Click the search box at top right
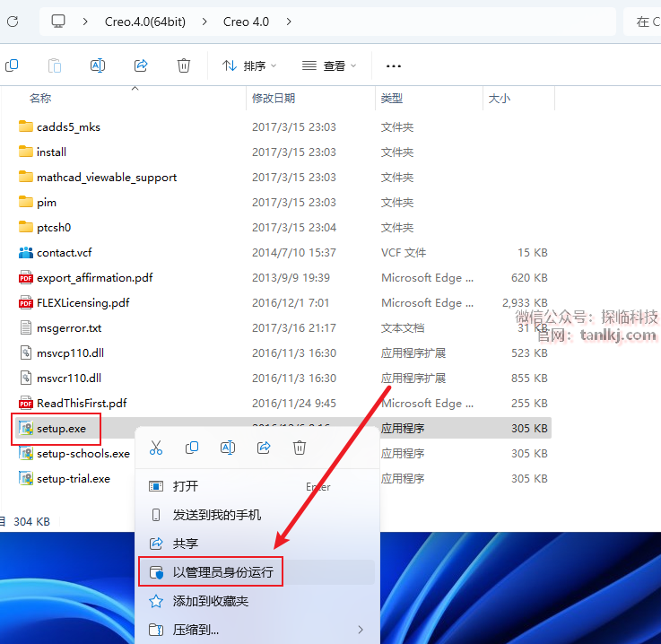This screenshot has height=644, width=661. point(642,22)
